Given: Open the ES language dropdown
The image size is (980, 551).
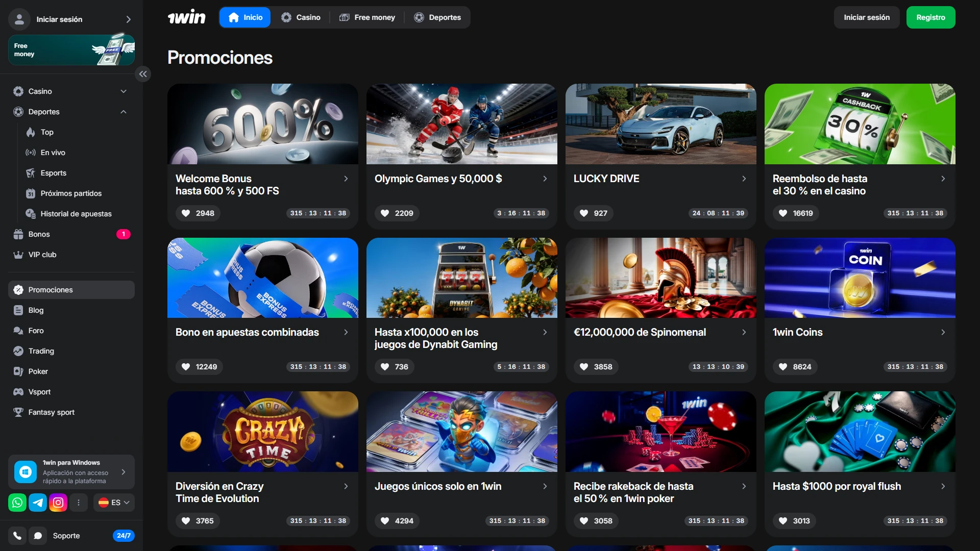Looking at the screenshot, I should (x=114, y=503).
